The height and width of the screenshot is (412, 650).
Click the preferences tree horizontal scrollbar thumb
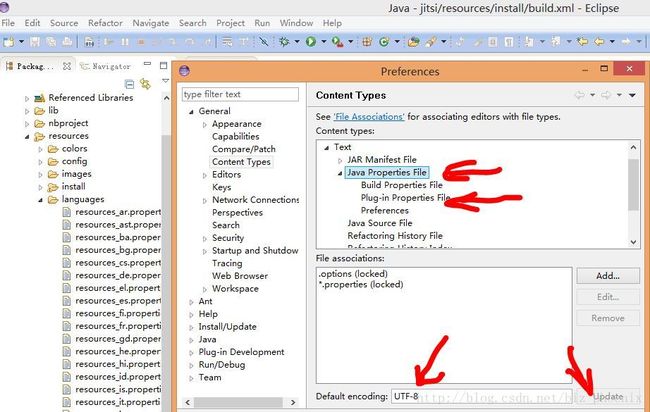tap(238, 402)
